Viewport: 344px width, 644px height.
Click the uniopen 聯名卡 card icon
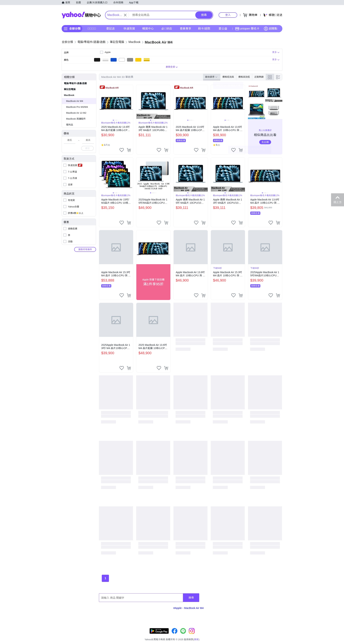237,28
